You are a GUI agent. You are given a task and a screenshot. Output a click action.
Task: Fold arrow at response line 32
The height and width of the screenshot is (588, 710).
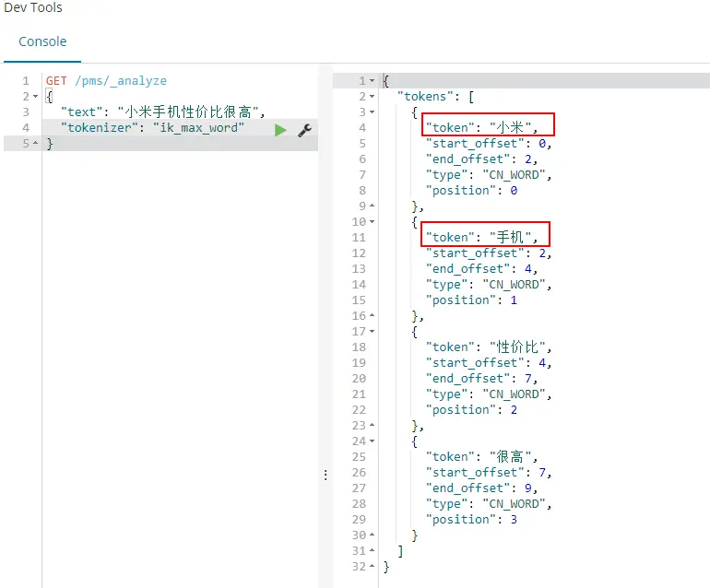coord(373,566)
